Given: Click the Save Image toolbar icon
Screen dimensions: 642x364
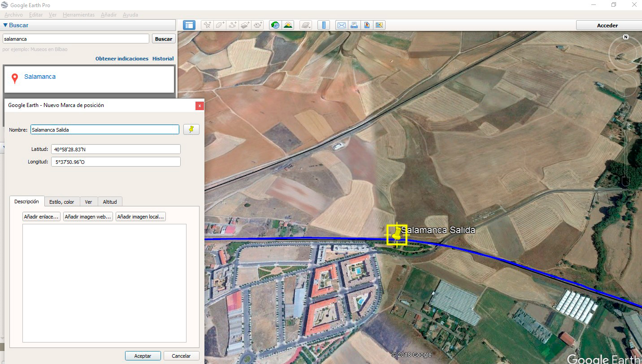Looking at the screenshot, I should [367, 25].
